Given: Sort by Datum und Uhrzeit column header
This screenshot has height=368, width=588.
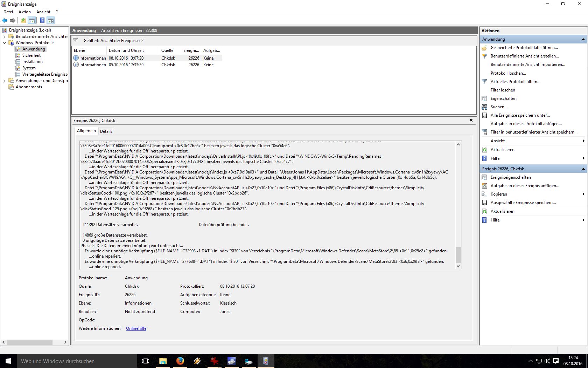Looking at the screenshot, I should [x=133, y=50].
